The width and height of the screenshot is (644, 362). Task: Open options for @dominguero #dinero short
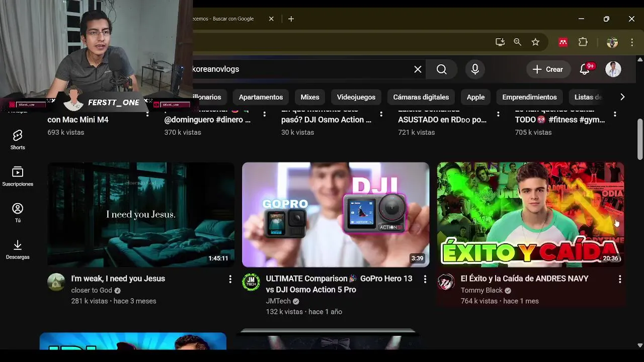[x=264, y=114]
